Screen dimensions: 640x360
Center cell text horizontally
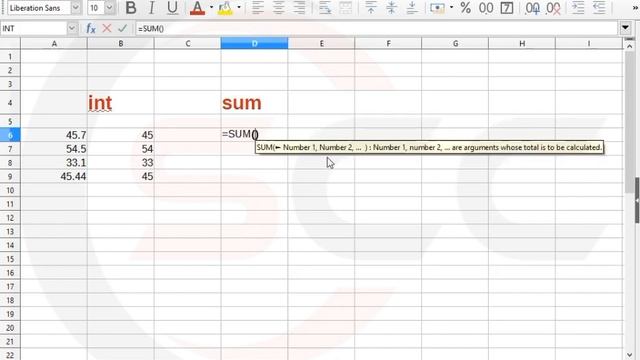point(279,8)
